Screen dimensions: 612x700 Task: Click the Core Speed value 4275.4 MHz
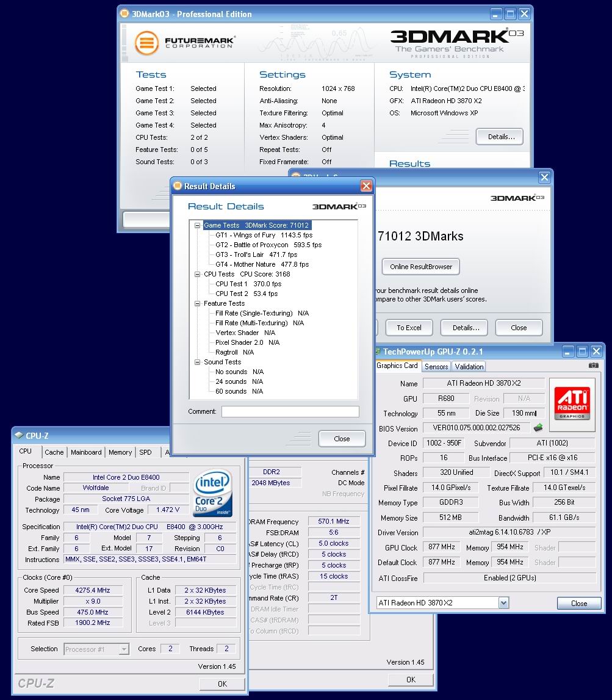[x=93, y=590]
